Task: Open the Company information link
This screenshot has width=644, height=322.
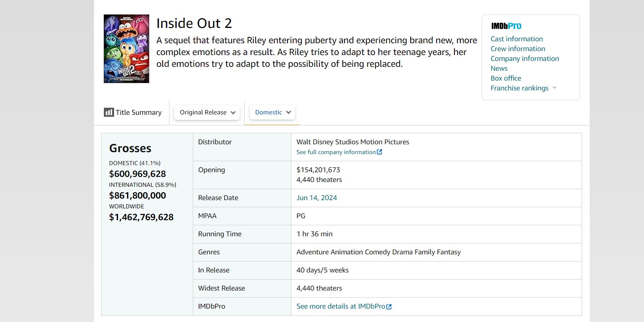Action: [x=524, y=59]
